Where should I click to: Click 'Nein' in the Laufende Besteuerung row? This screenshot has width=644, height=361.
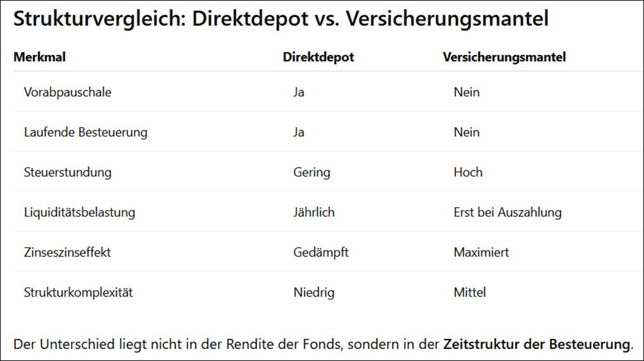[467, 132]
